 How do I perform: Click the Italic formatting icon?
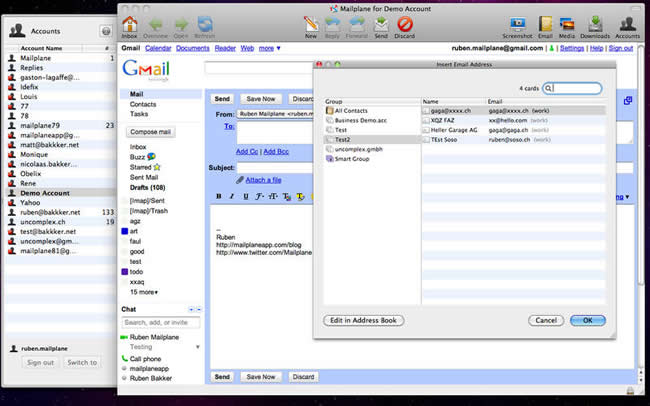(232, 196)
